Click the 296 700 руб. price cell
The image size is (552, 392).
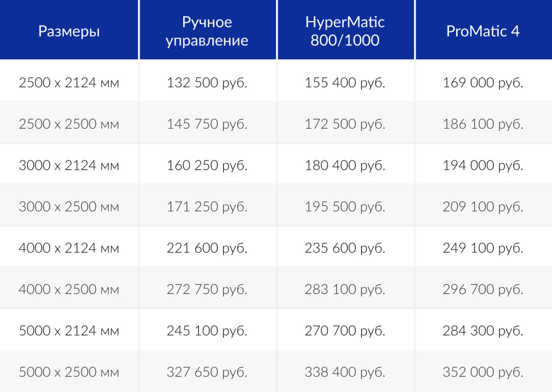(483, 289)
